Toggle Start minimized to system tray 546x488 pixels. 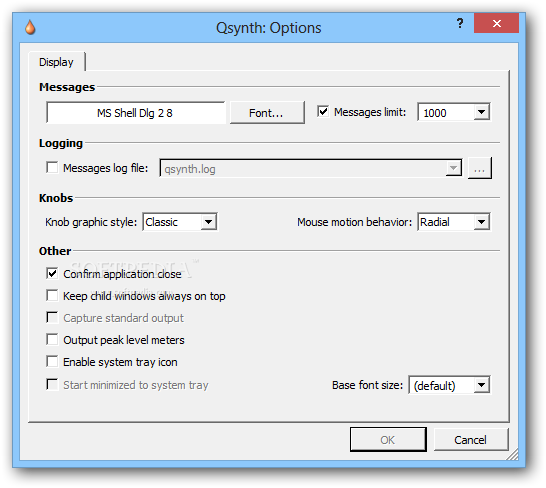tap(52, 385)
